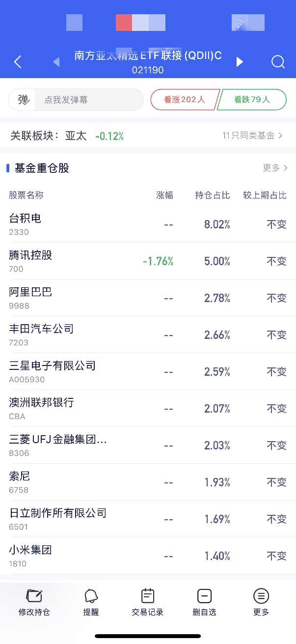Screen dimensions: 296x644
Task: Expand 更多 in 基金重仓股 section
Action: (x=275, y=168)
